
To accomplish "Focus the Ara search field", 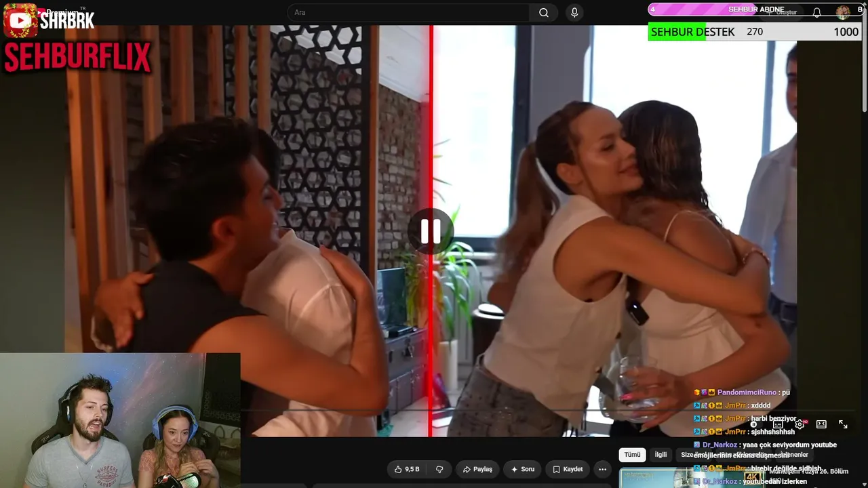I will 409,13.
